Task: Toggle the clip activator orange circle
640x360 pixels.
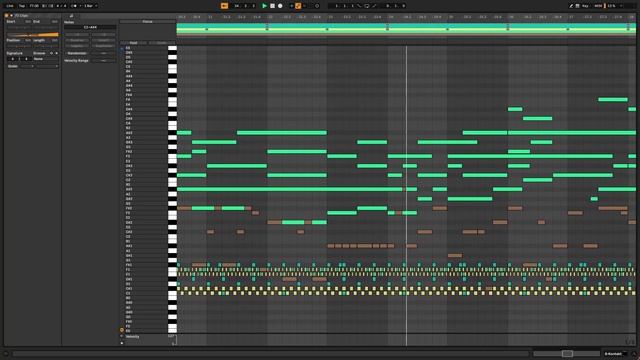Action: (x=6, y=16)
